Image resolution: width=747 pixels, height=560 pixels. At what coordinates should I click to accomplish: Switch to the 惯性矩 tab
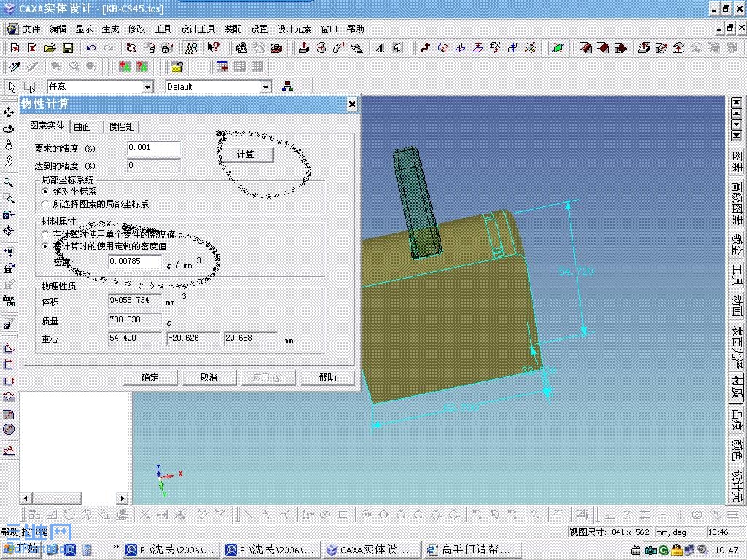(121, 126)
